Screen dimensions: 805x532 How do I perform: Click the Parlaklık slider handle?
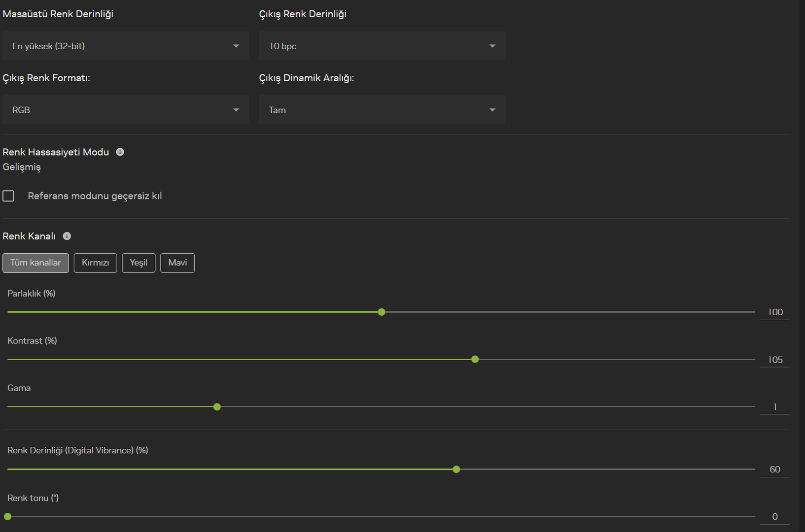coord(382,312)
